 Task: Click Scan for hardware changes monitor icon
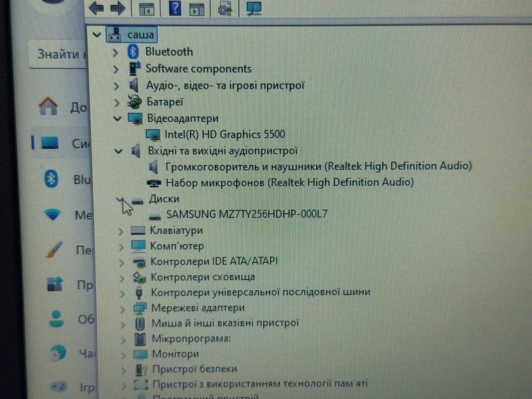pyautogui.click(x=254, y=8)
